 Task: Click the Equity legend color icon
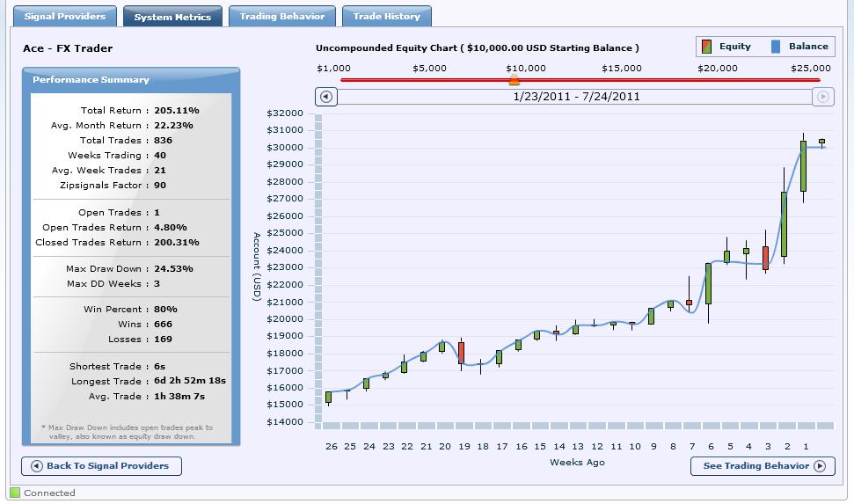pyautogui.click(x=706, y=47)
